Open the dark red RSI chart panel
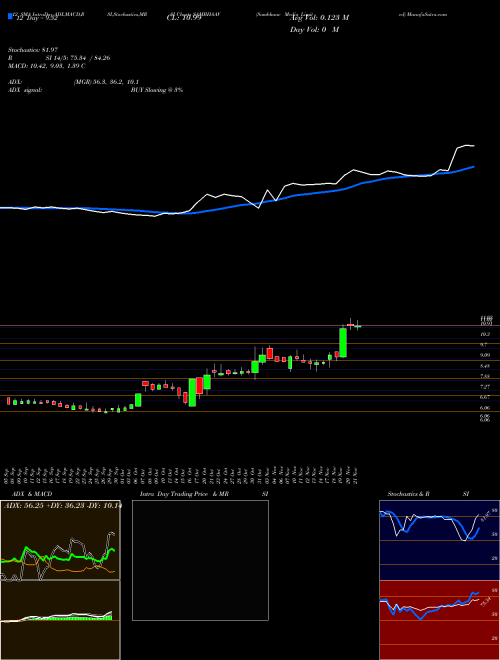500x660 pixels. pyautogui.click(x=439, y=620)
